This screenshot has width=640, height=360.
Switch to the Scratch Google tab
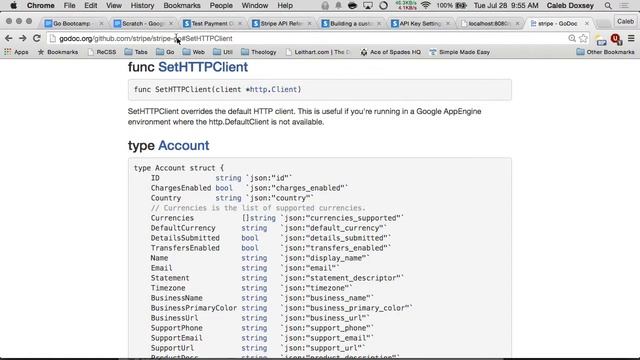click(x=142, y=24)
